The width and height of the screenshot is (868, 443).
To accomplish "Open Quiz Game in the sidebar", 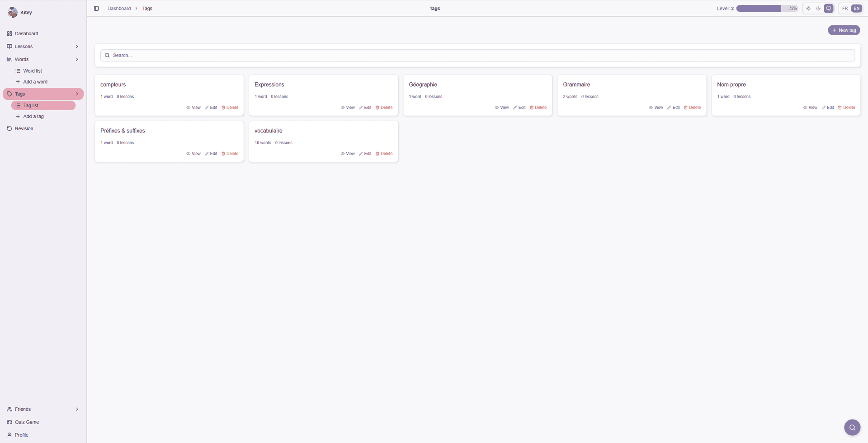I will pyautogui.click(x=43, y=422).
